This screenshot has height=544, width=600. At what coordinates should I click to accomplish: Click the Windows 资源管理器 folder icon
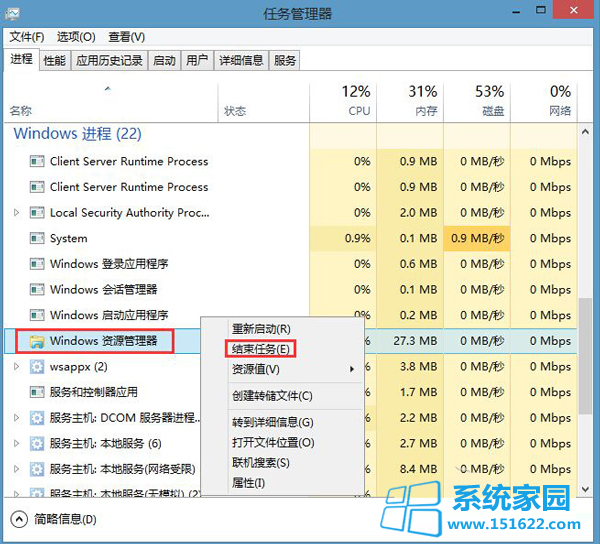[37, 341]
